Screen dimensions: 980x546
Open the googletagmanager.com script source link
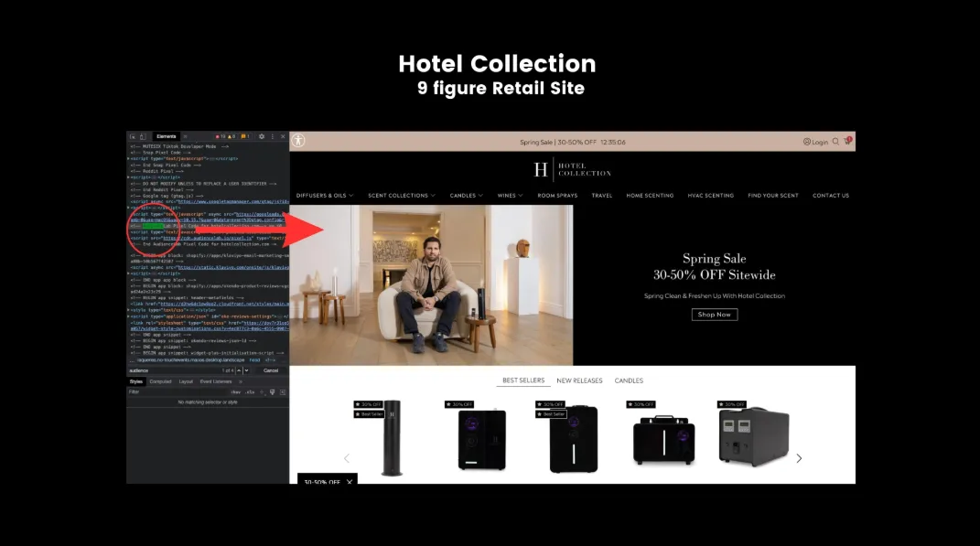tap(232, 202)
